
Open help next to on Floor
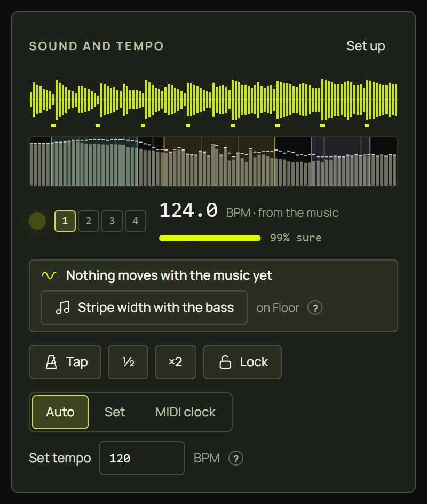coord(315,308)
